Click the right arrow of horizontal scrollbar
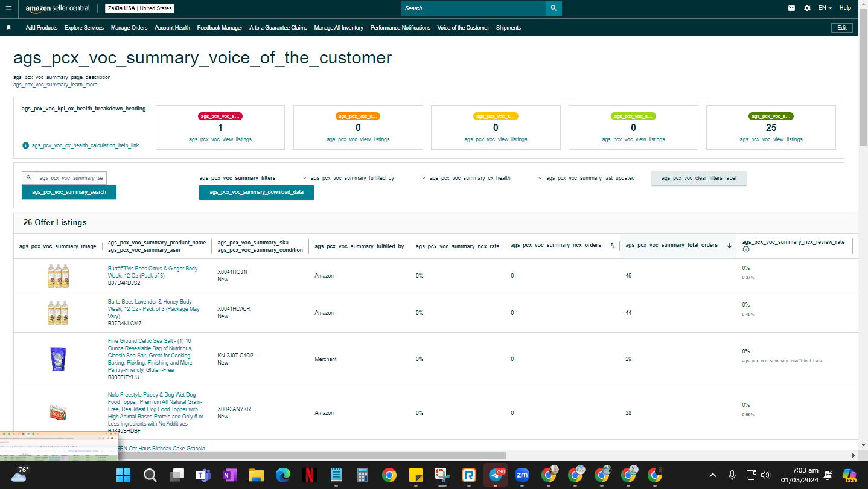Screen dimensions: 868x489 [x=854, y=455]
